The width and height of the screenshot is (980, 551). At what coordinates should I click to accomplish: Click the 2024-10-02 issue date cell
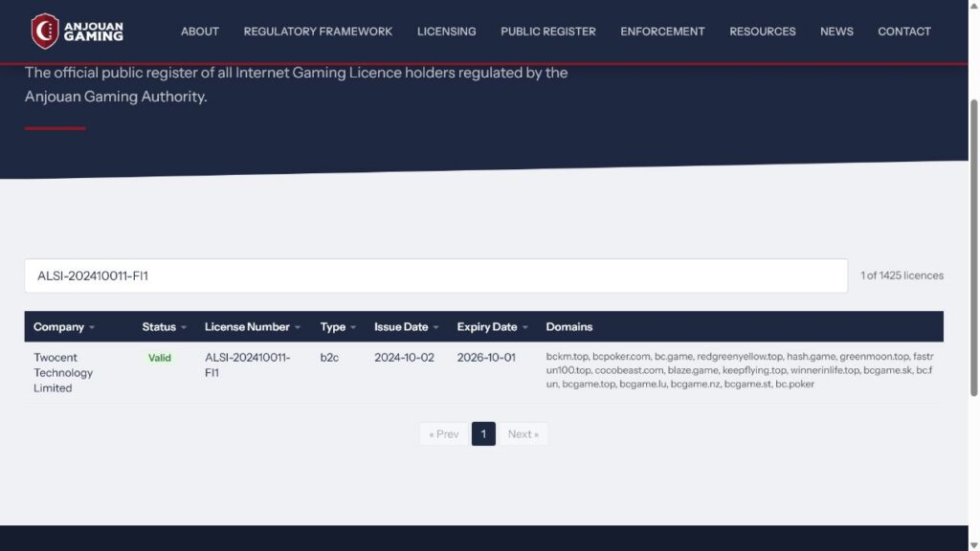tap(404, 358)
